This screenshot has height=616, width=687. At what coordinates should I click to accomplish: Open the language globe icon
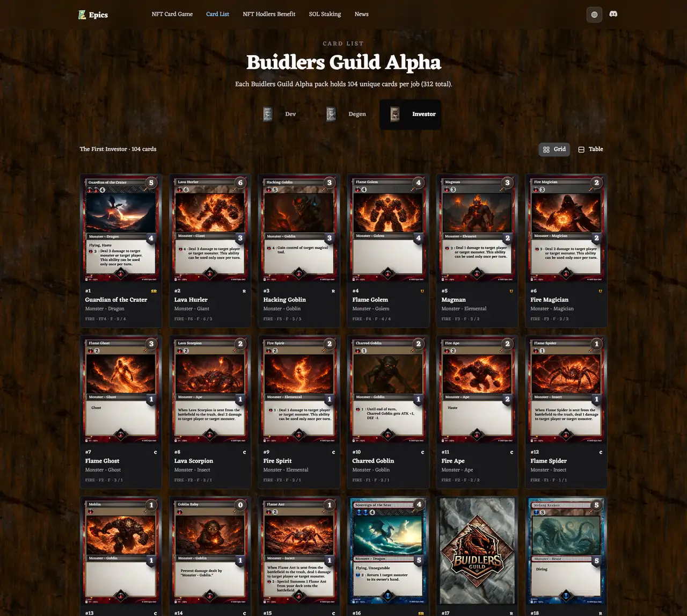coord(594,15)
